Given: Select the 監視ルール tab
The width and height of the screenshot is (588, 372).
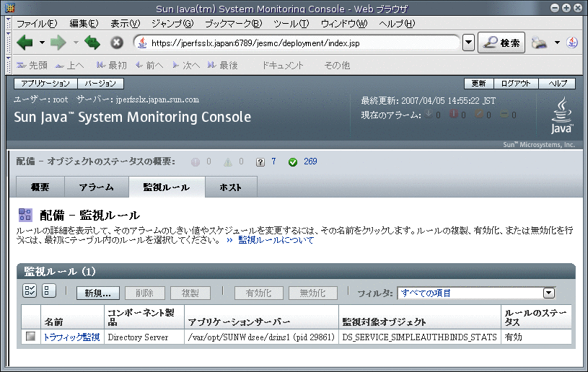Looking at the screenshot, I should (167, 187).
